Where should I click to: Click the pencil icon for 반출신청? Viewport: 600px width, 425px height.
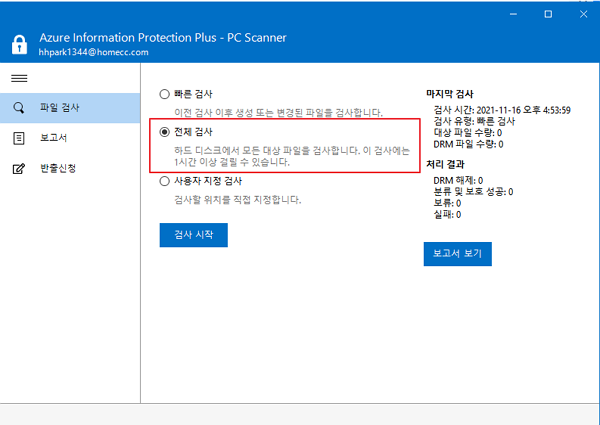click(18, 168)
